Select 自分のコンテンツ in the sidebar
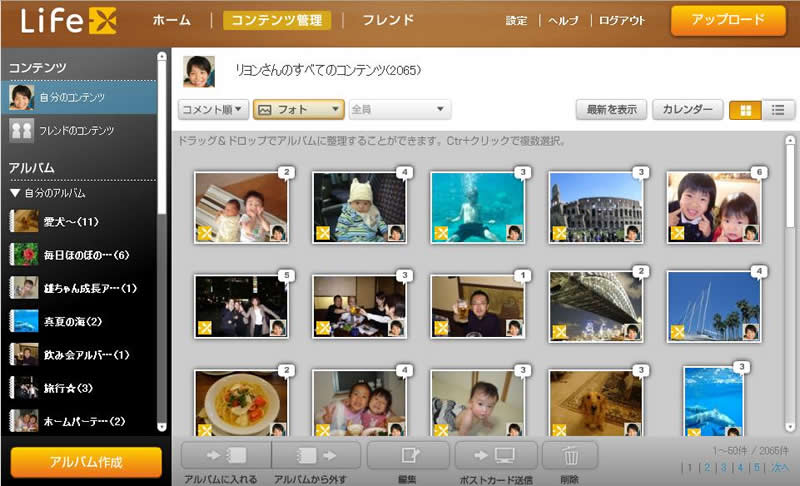The height and width of the screenshot is (486, 800). click(x=78, y=97)
